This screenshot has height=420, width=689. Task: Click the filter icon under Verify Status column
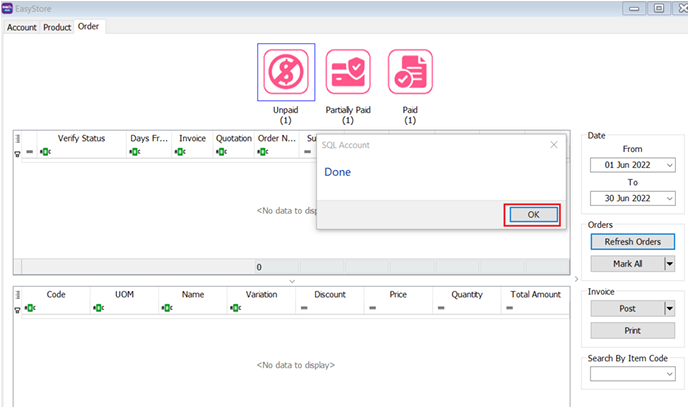45,152
